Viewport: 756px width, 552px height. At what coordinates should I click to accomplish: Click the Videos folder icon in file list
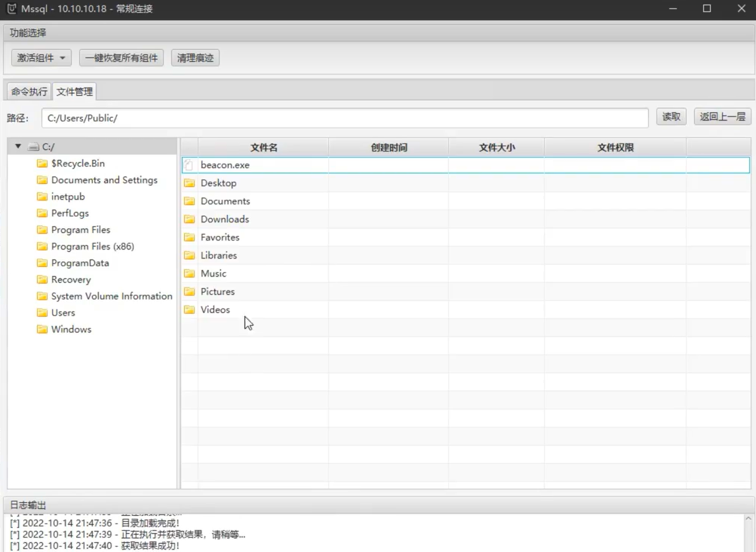pyautogui.click(x=189, y=310)
